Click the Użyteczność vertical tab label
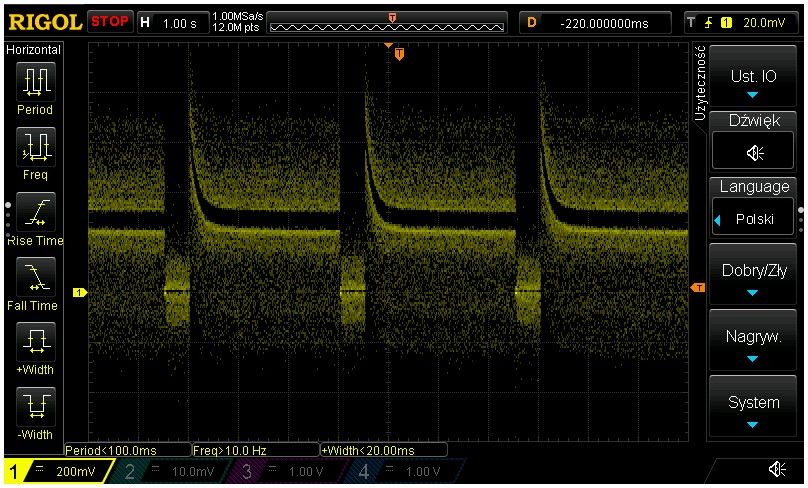 [x=699, y=83]
